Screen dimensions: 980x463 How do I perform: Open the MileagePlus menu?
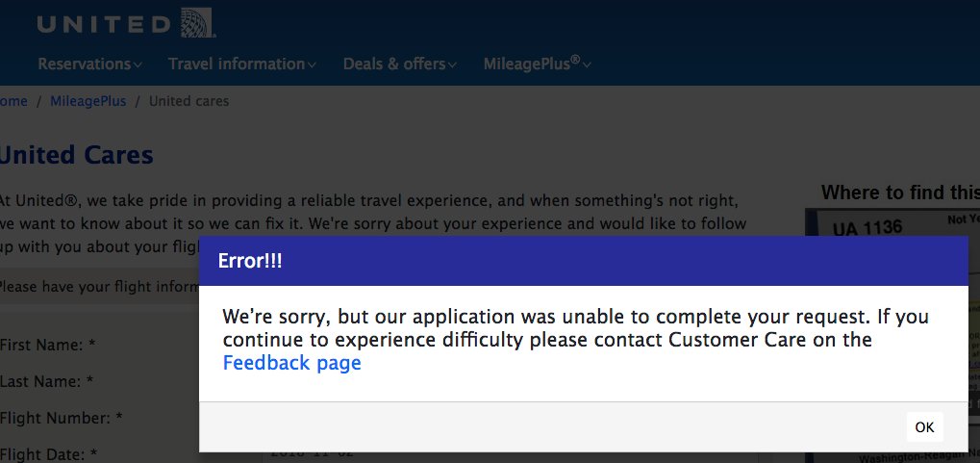click(x=538, y=64)
